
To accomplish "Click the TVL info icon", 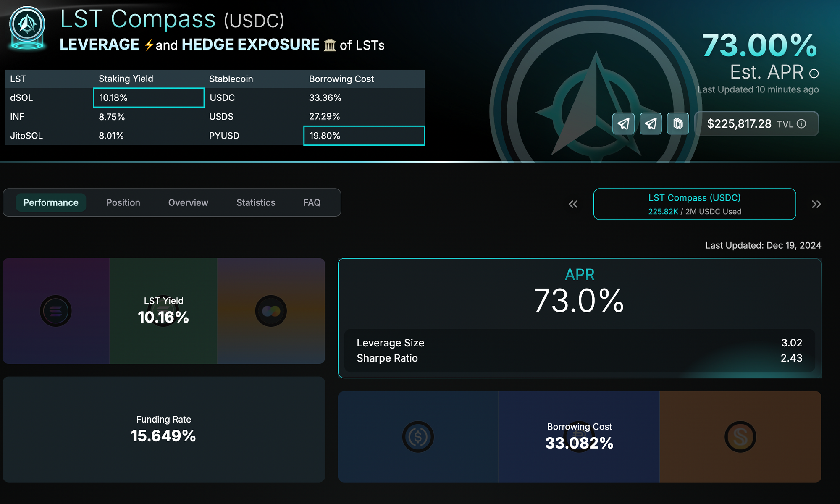I will [x=801, y=123].
